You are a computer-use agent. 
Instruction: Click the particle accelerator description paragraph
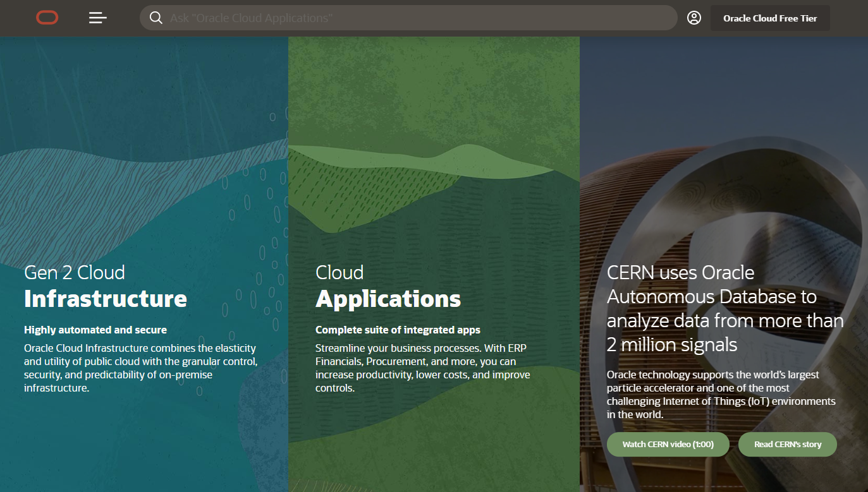click(721, 395)
